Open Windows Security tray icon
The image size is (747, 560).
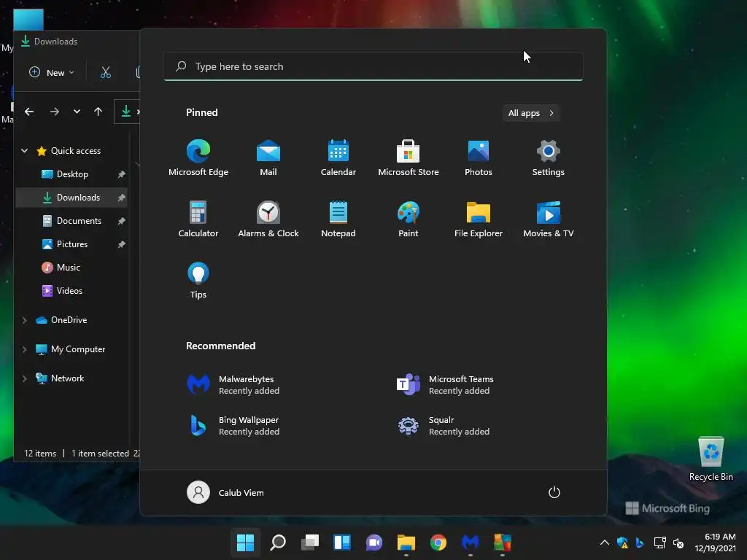tap(622, 542)
